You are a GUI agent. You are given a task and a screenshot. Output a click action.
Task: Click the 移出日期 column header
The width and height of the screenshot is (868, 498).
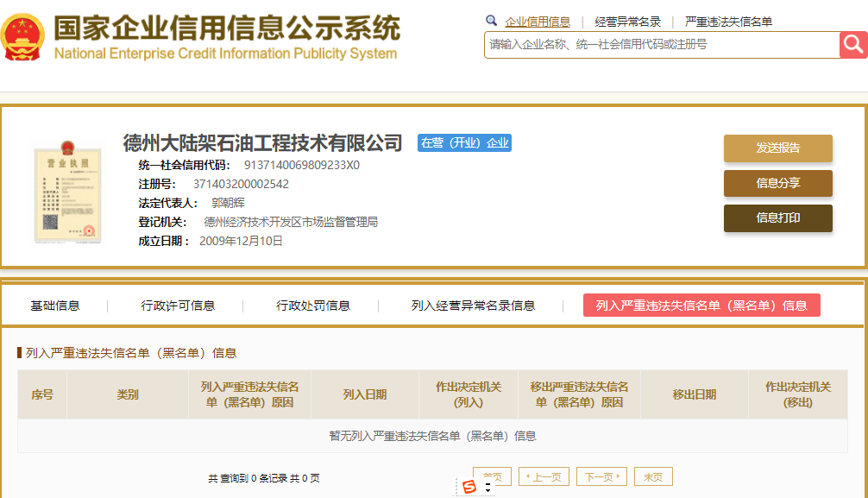(695, 394)
